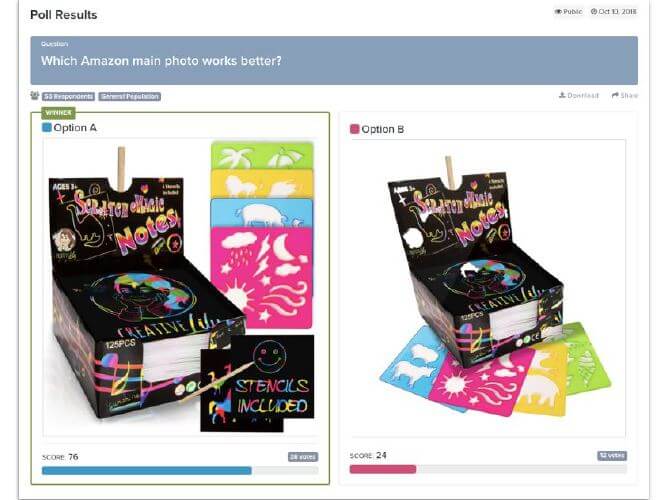The width and height of the screenshot is (669, 500).
Task: Click the respondents group icon
Action: point(35,96)
